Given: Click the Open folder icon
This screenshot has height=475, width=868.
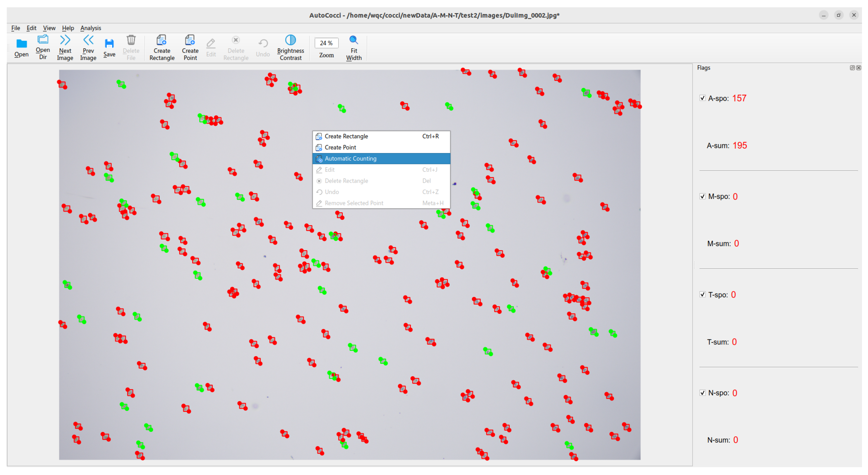Looking at the screenshot, I should [x=21, y=44].
